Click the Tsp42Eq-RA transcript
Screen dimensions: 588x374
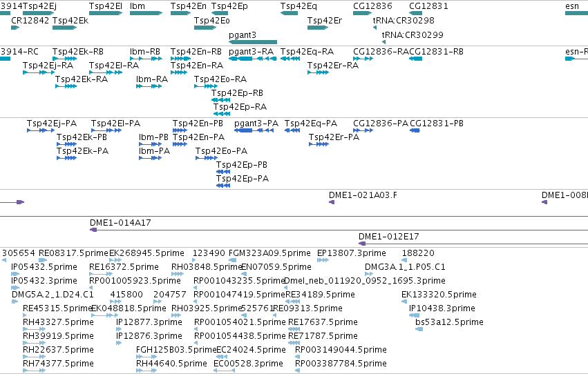click(290, 59)
